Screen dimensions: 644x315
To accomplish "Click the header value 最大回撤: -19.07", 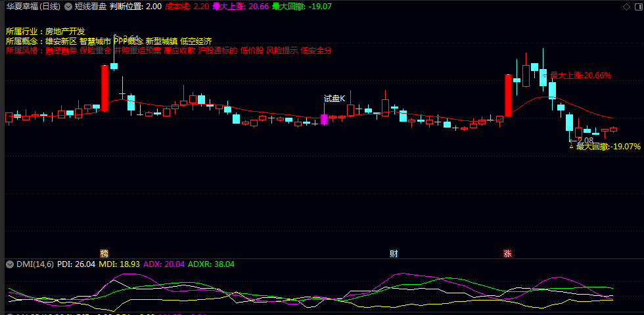I will (x=302, y=7).
